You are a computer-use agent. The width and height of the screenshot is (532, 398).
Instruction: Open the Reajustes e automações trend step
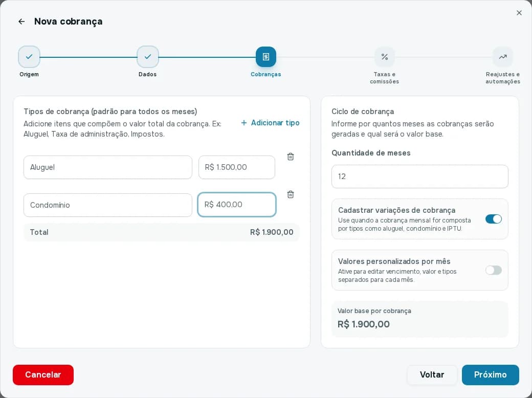pyautogui.click(x=502, y=57)
